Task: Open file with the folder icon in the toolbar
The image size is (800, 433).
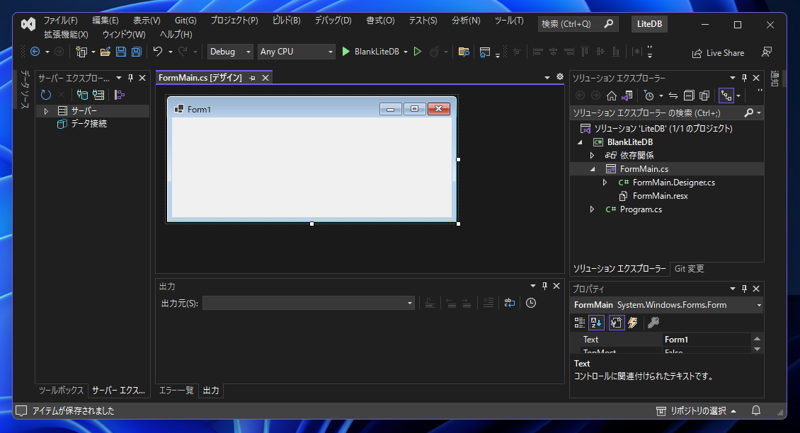Action: click(105, 52)
